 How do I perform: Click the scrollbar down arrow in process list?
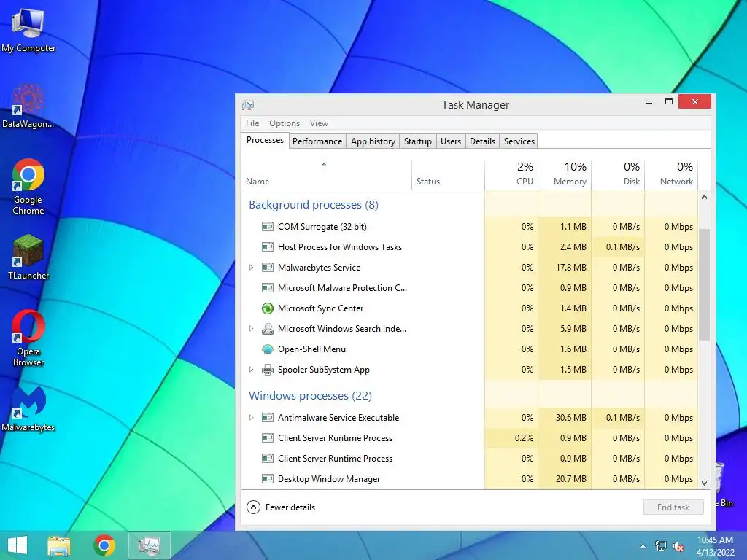tap(704, 483)
